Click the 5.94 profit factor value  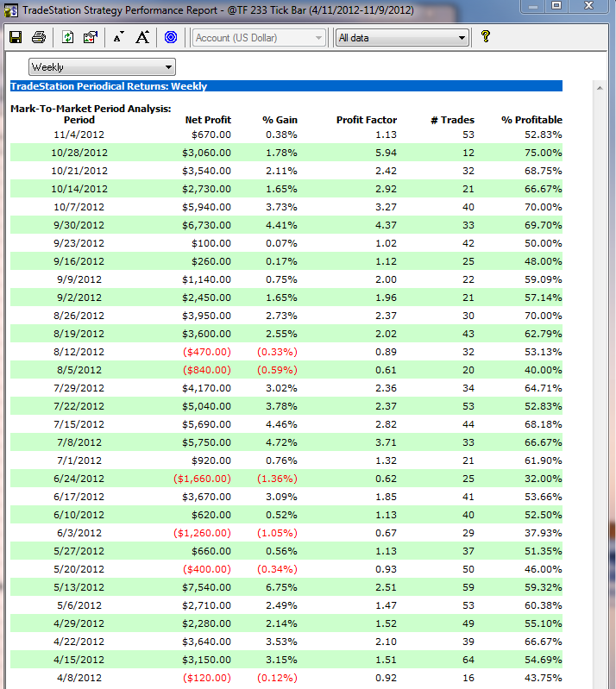click(386, 153)
